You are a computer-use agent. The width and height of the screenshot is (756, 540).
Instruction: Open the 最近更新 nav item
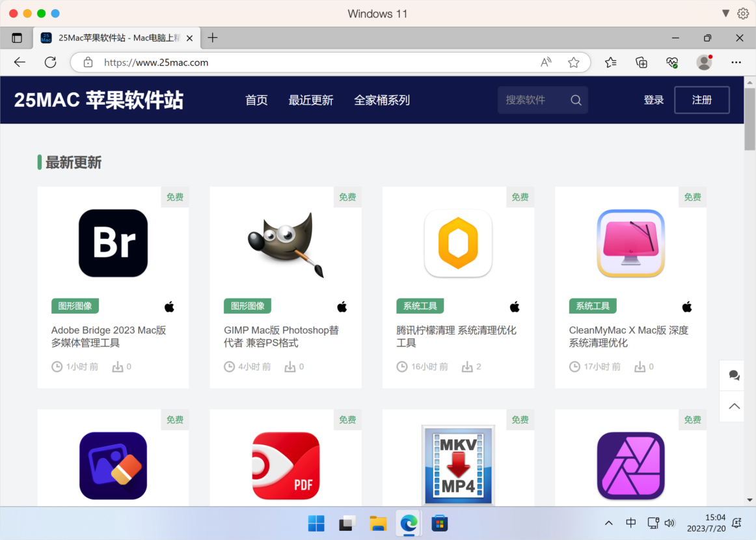(x=311, y=100)
